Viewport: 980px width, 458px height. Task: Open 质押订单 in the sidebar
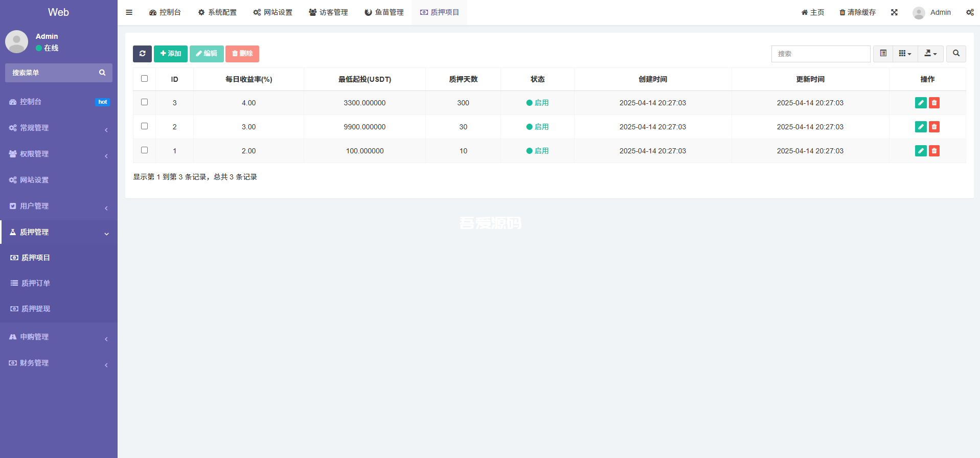pyautogui.click(x=36, y=283)
